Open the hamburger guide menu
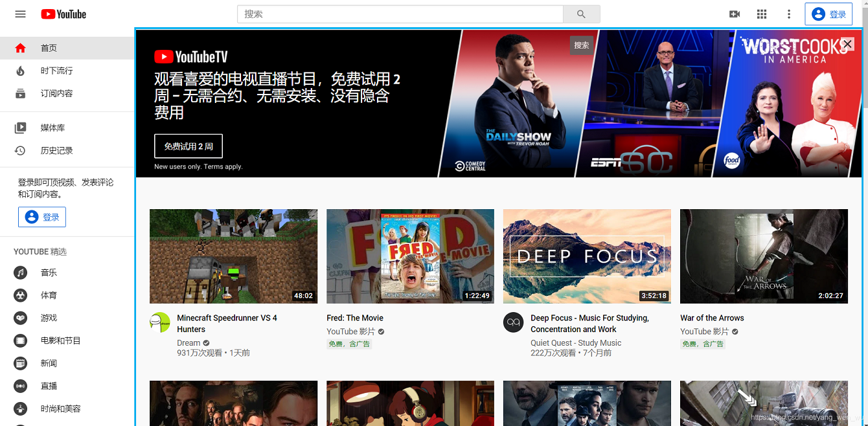 point(20,14)
